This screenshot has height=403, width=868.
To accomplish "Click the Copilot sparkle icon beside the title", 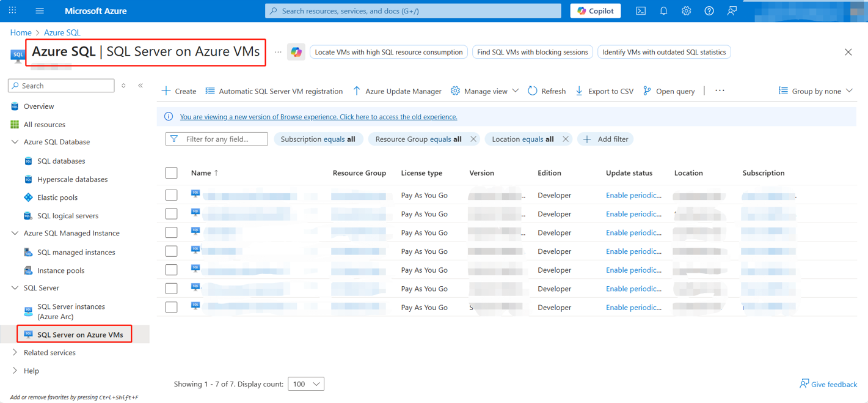I will (x=296, y=52).
